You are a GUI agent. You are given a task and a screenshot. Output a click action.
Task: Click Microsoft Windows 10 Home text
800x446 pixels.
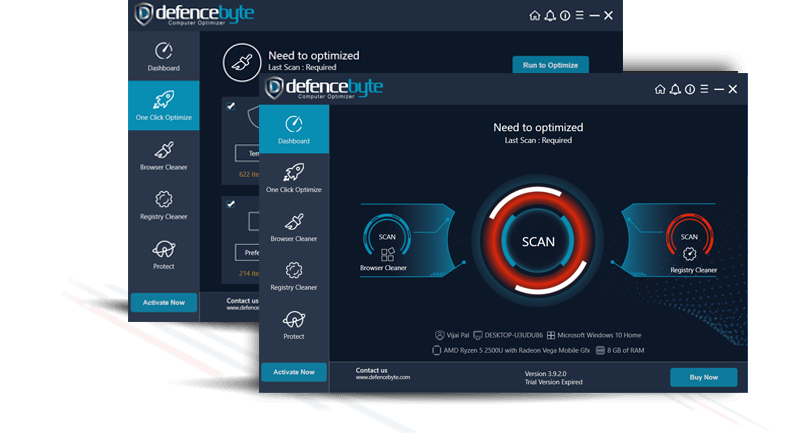click(x=599, y=335)
